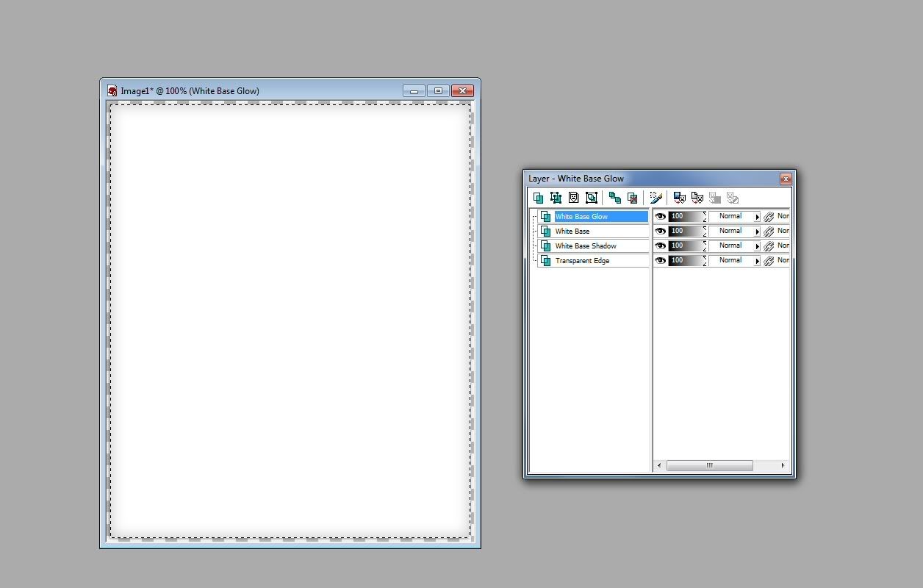923x588 pixels.
Task: Click the New Raster Layer icon
Action: click(x=538, y=198)
